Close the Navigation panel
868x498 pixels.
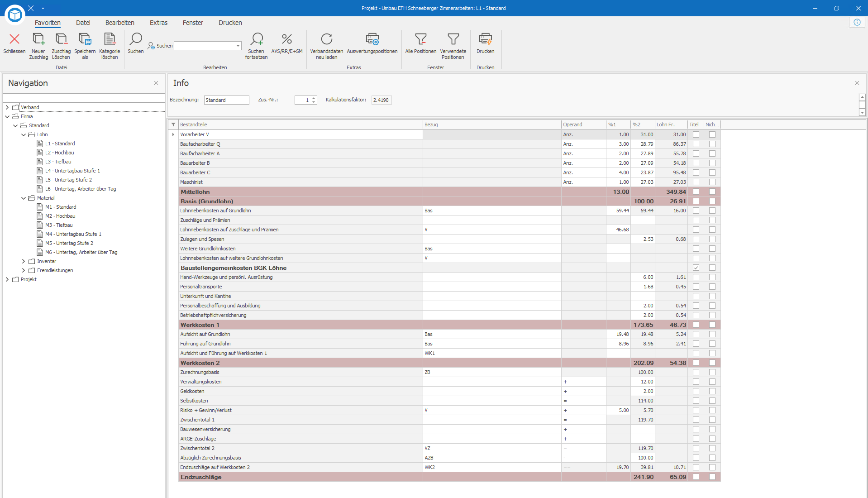(156, 83)
